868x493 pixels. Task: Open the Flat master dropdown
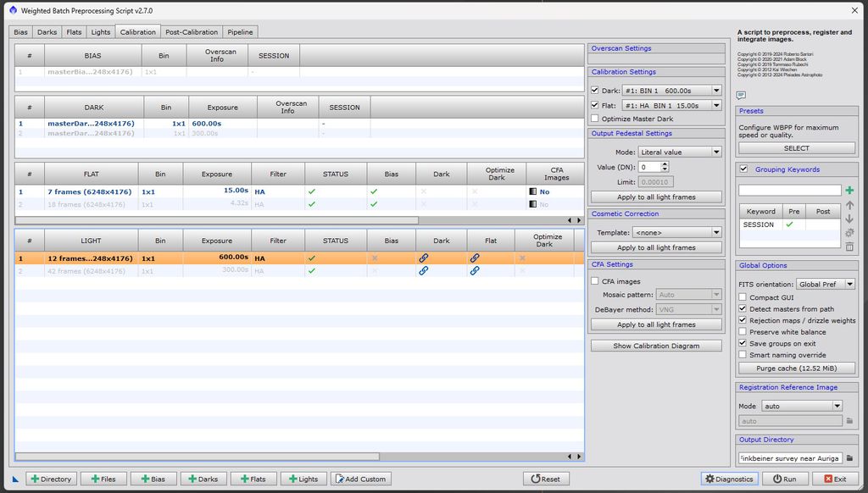click(x=671, y=105)
